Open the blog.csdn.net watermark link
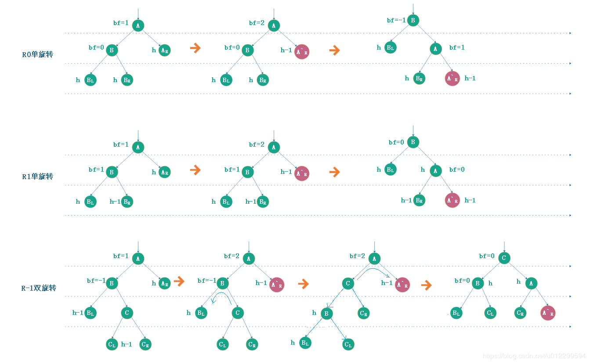This screenshot has width=590, height=364. [x=534, y=356]
